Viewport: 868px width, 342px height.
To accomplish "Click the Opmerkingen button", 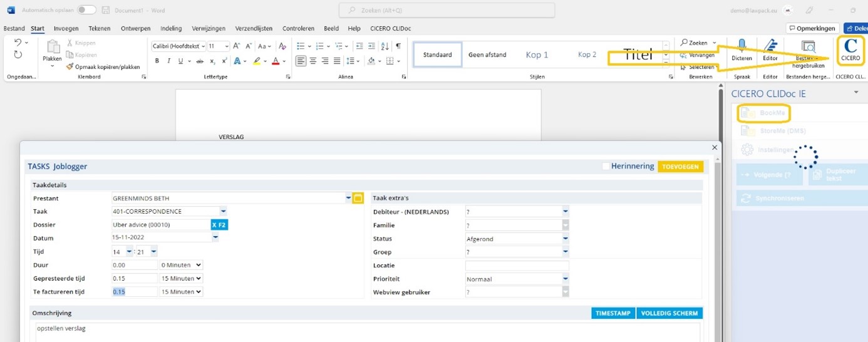I will pos(813,28).
